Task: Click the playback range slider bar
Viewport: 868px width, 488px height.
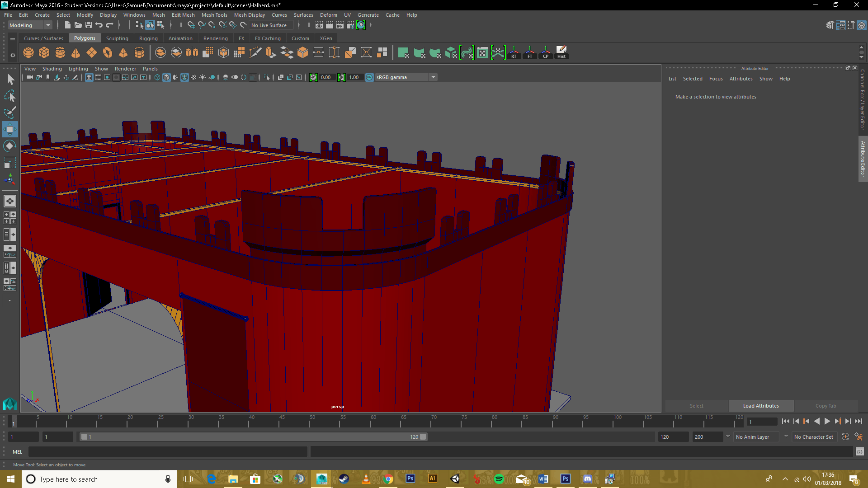Action: [x=253, y=437]
